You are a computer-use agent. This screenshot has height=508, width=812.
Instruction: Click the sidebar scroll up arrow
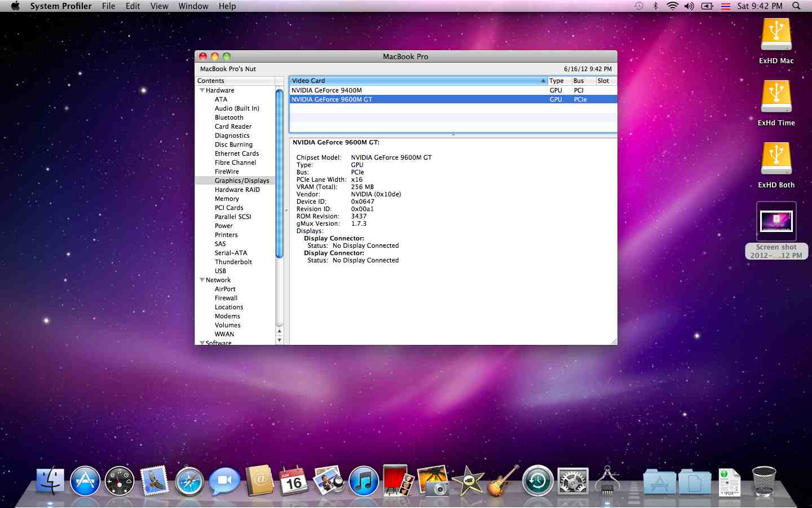tap(279, 331)
